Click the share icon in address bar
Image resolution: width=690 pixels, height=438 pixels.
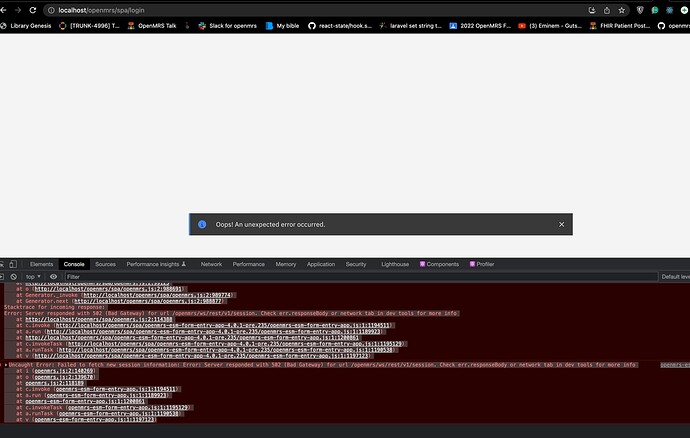(x=607, y=10)
